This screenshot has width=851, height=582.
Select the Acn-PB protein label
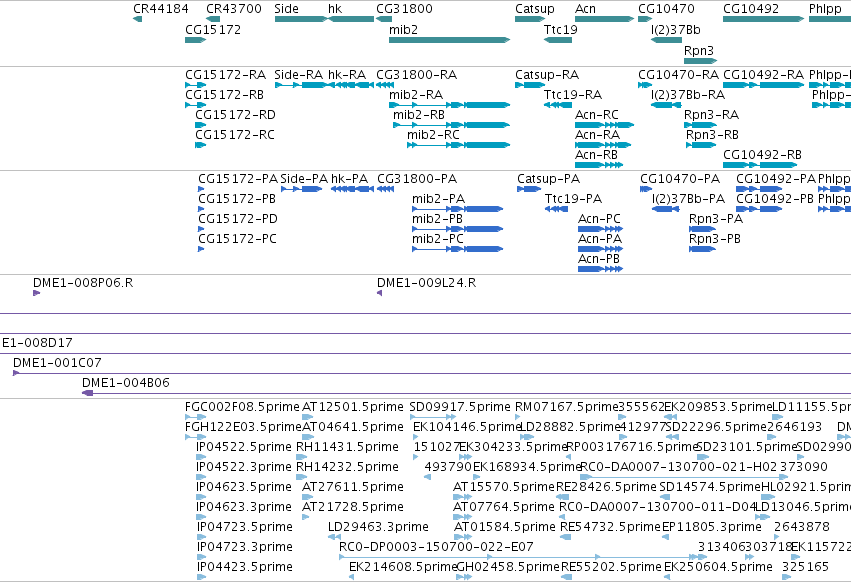599,259
